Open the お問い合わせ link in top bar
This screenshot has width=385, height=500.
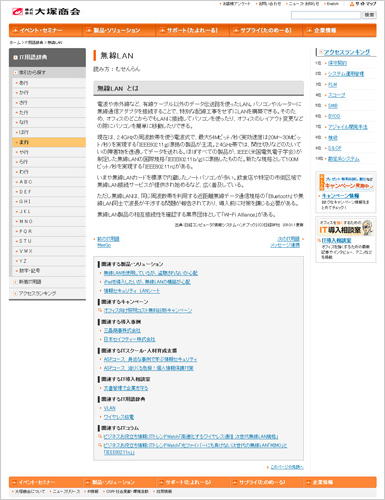tap(270, 4)
